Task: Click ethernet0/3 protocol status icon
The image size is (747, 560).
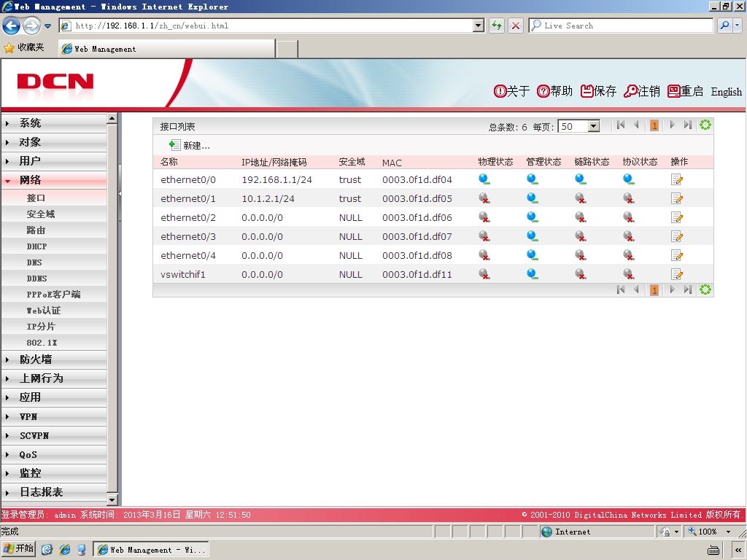Action: coord(629,236)
